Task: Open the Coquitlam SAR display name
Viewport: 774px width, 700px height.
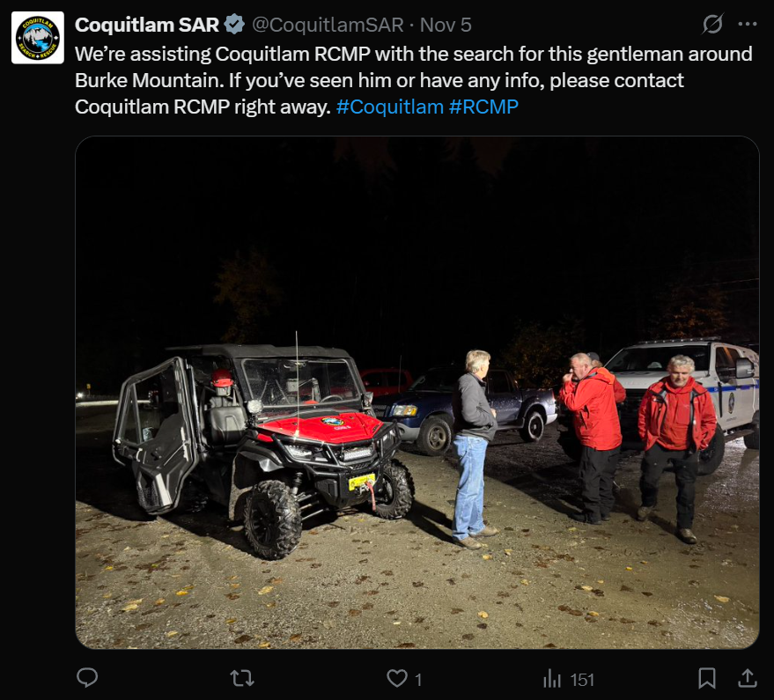Action: (x=146, y=25)
